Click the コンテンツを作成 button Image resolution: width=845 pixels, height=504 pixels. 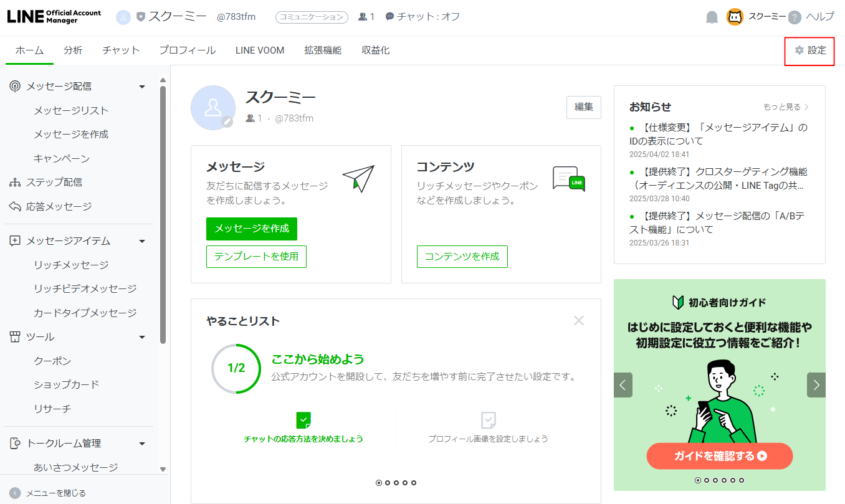coord(462,256)
